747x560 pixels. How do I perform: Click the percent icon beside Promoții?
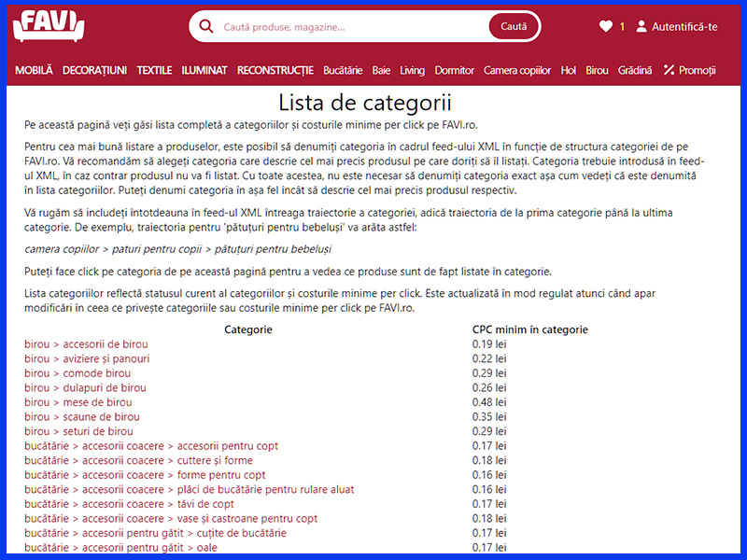click(x=669, y=70)
